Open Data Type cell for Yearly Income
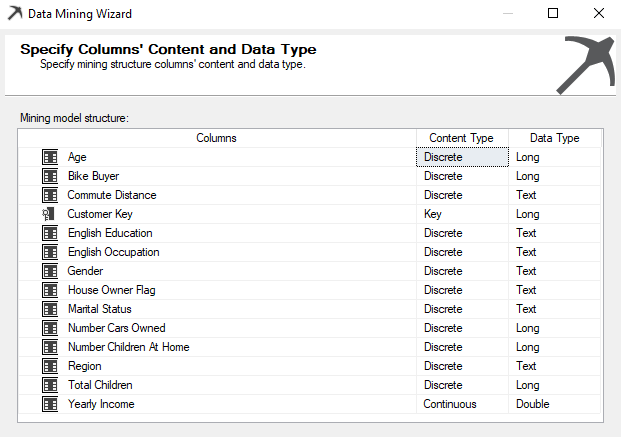621x437 pixels. point(554,404)
